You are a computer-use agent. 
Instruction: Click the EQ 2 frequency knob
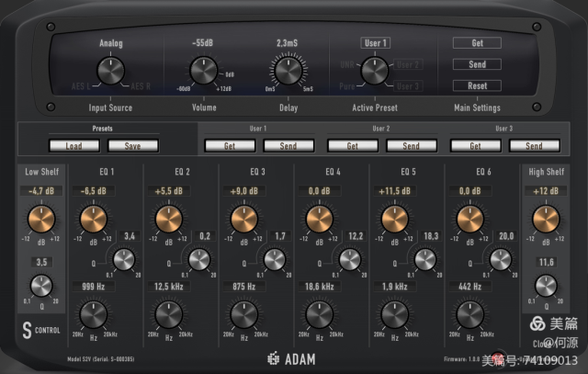(x=168, y=315)
